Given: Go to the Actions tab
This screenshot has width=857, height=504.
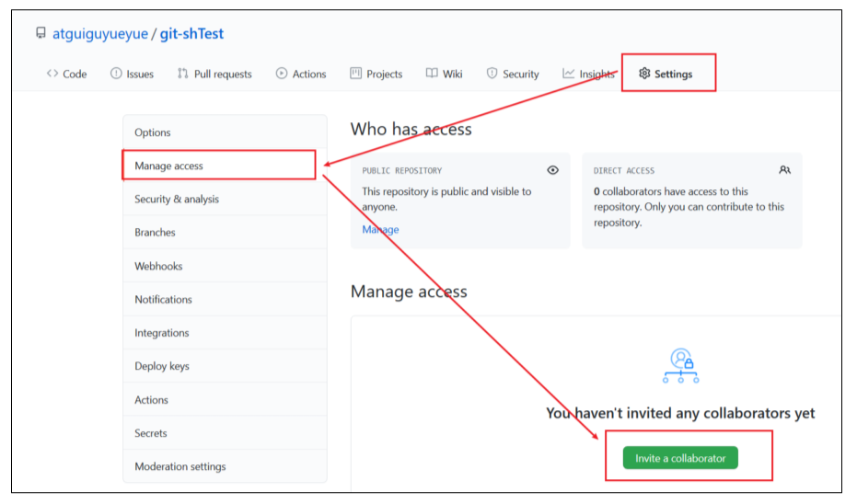Looking at the screenshot, I should click(301, 74).
